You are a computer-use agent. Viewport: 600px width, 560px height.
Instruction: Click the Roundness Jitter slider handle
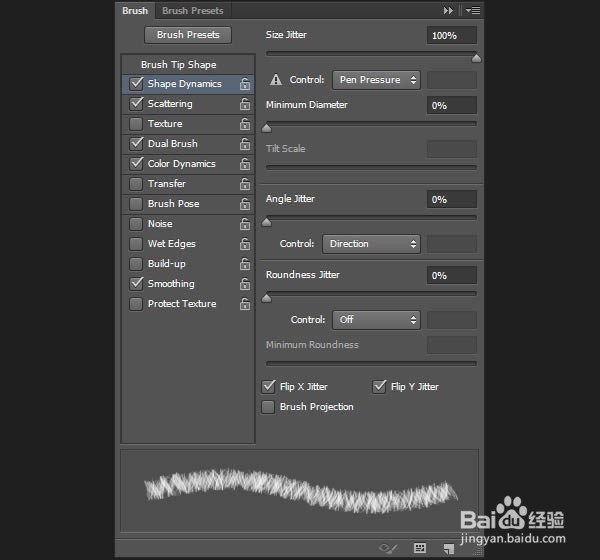pos(267,298)
